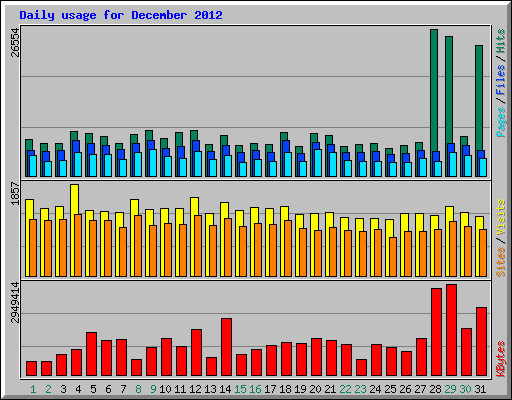
Task: Click green day number "22" on the axis
Action: click(345, 389)
